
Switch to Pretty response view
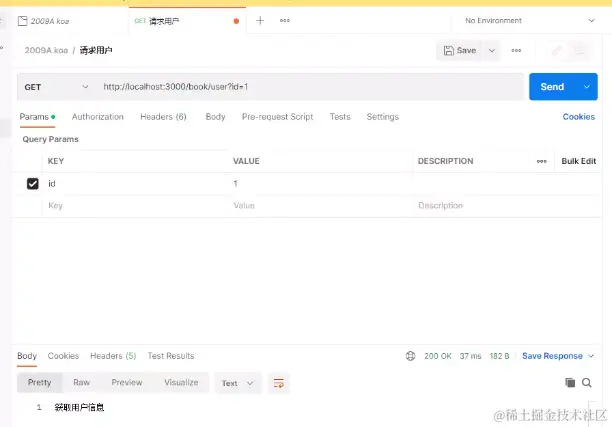[x=39, y=383]
